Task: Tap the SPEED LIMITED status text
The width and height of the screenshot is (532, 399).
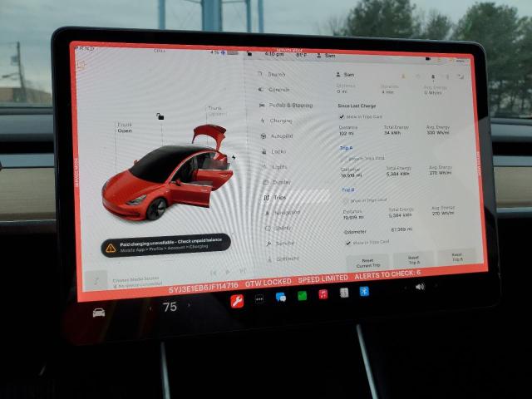Action: tap(323, 279)
